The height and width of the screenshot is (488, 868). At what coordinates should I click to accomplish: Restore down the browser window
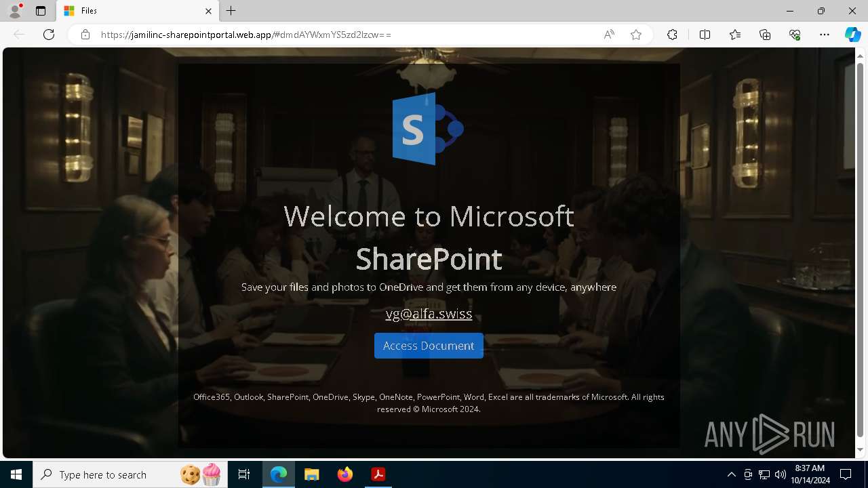[821, 11]
